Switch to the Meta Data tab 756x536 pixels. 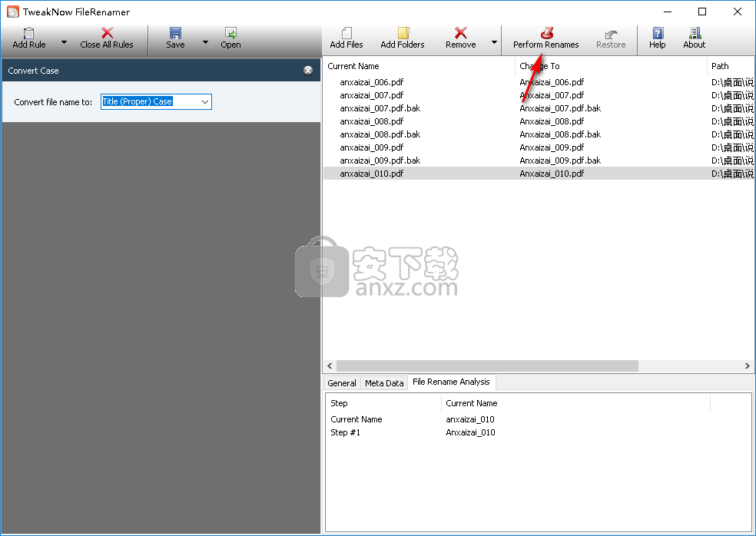coord(384,383)
